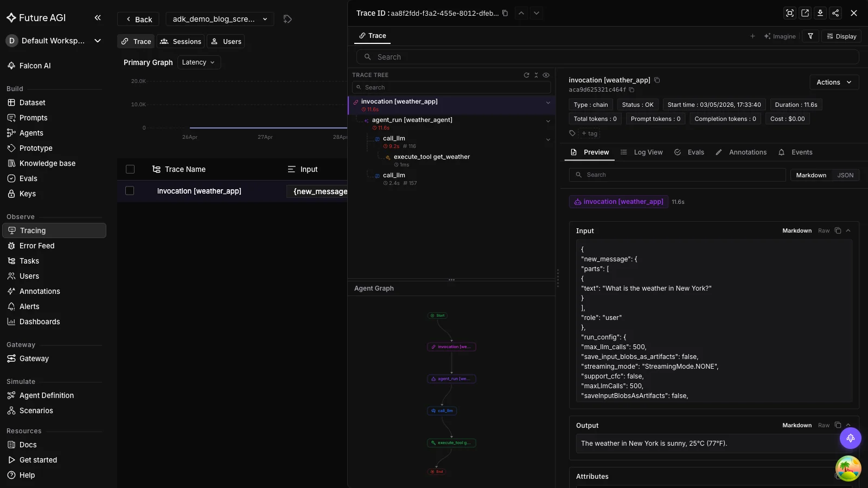Open the floating AI assistant button
The height and width of the screenshot is (488, 868).
coord(850,438)
